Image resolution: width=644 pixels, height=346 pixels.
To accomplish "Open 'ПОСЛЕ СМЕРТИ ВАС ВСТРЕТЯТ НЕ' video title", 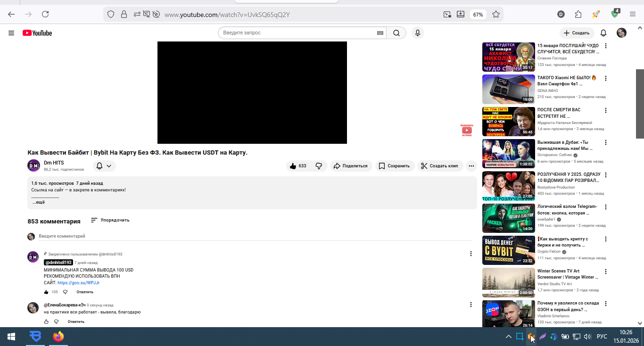I will 559,113.
